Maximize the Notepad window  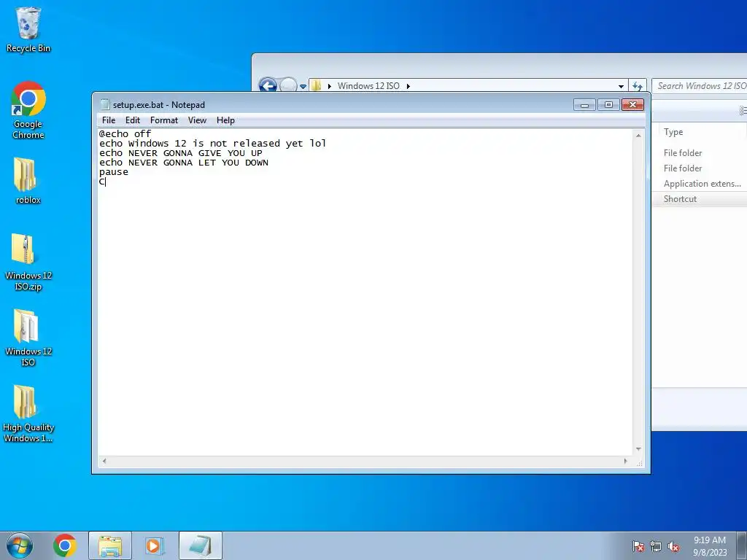[x=608, y=105]
